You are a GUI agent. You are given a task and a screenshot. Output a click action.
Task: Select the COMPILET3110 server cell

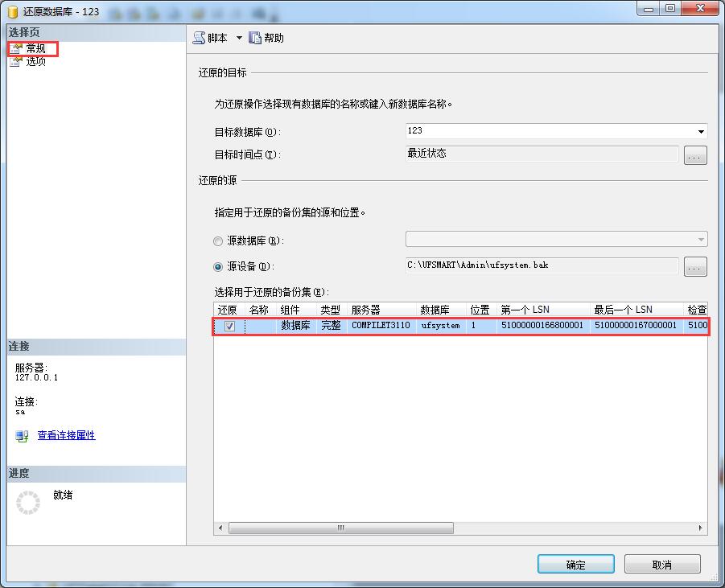click(x=381, y=326)
